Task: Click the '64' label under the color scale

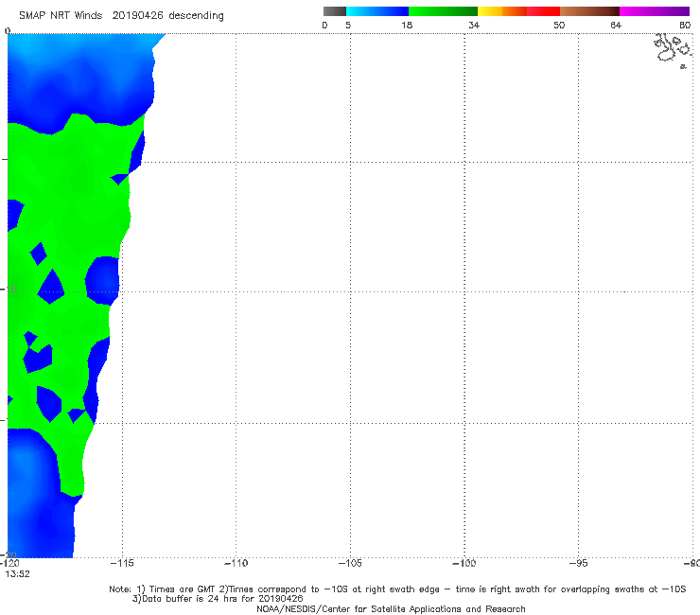Action: click(616, 25)
